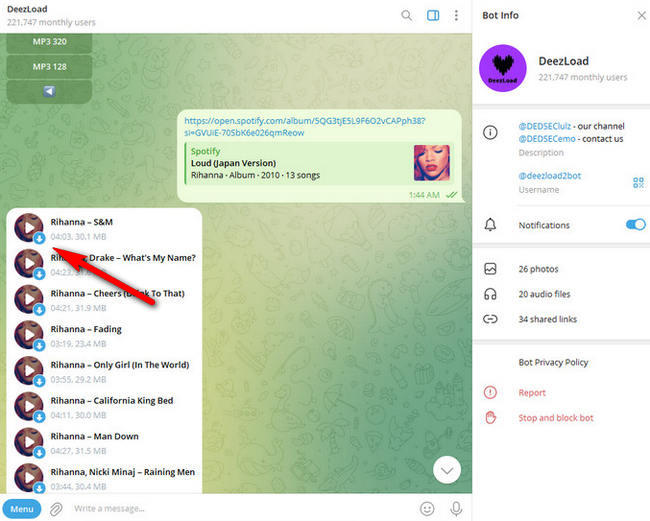
Task: Close the Bot Info panel
Action: tap(641, 16)
